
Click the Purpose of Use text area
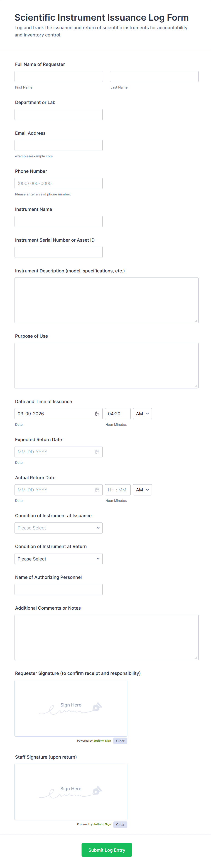106,365
